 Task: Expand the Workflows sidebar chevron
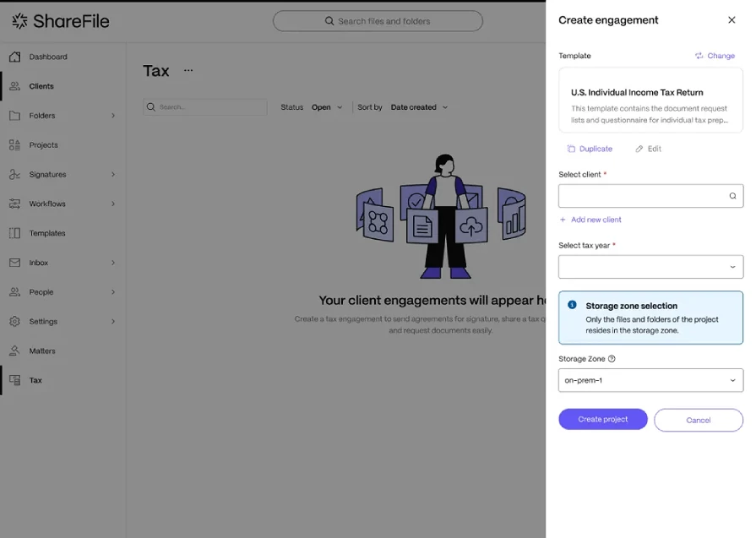(x=113, y=204)
